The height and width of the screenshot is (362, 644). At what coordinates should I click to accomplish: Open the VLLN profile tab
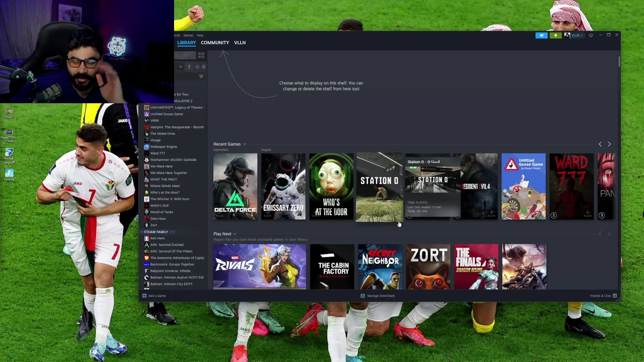[x=239, y=43]
